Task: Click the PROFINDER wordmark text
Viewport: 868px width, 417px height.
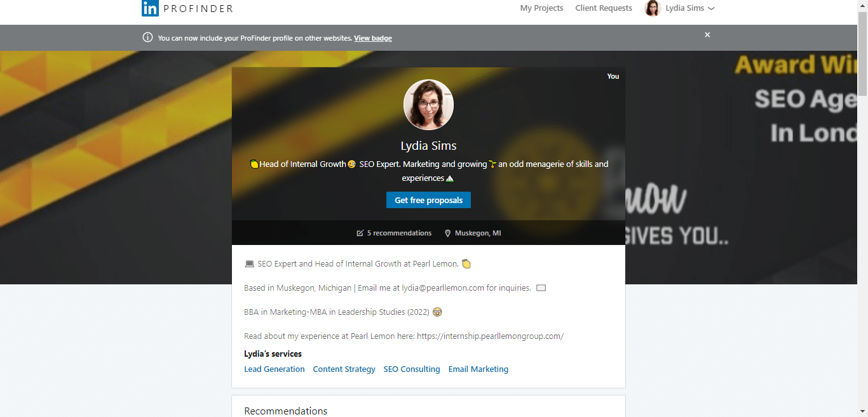Action: tap(198, 8)
